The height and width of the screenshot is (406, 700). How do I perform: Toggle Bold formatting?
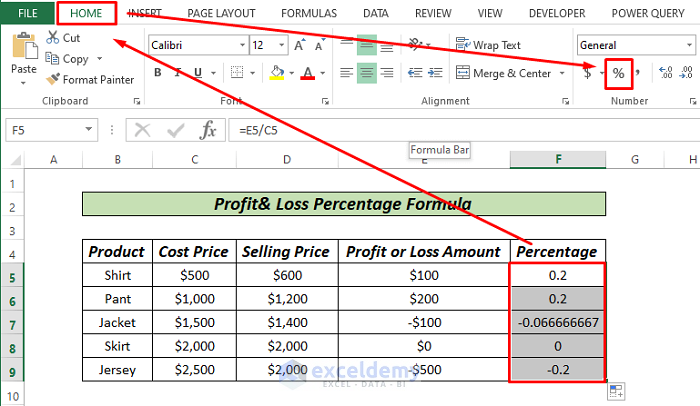point(158,72)
